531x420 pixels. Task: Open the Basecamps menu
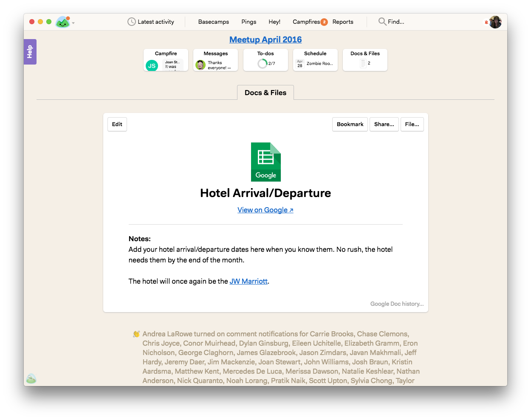[213, 22]
